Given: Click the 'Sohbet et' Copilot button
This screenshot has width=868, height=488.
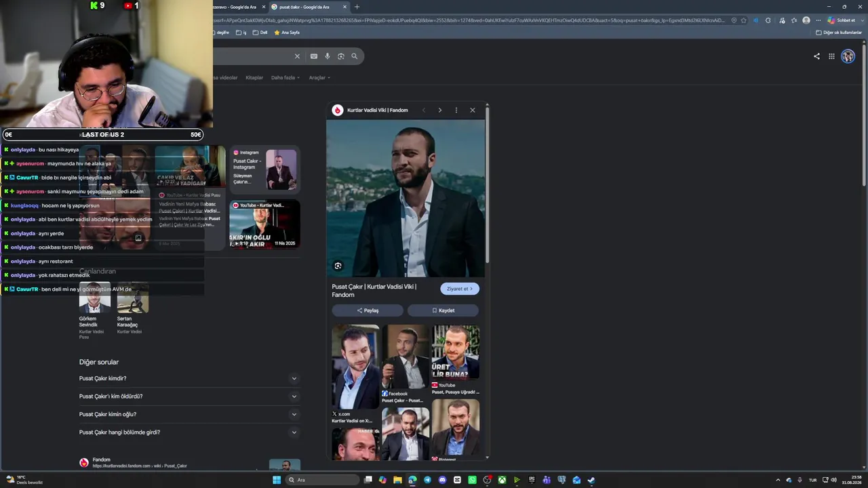Looking at the screenshot, I should [x=841, y=20].
